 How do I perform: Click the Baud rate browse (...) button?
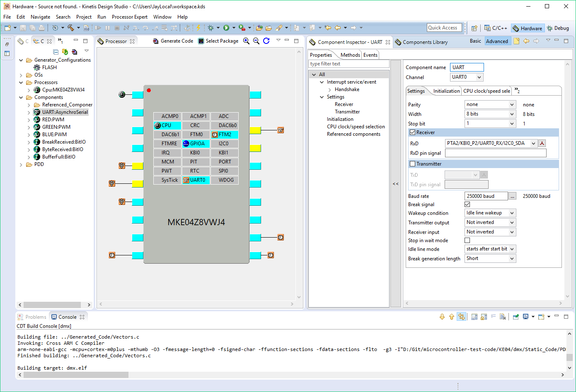click(x=513, y=196)
